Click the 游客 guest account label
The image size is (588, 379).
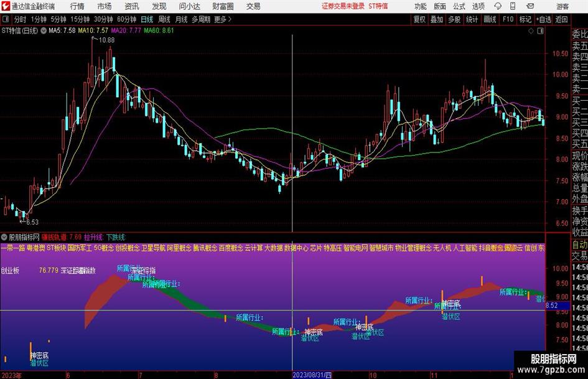[562, 6]
